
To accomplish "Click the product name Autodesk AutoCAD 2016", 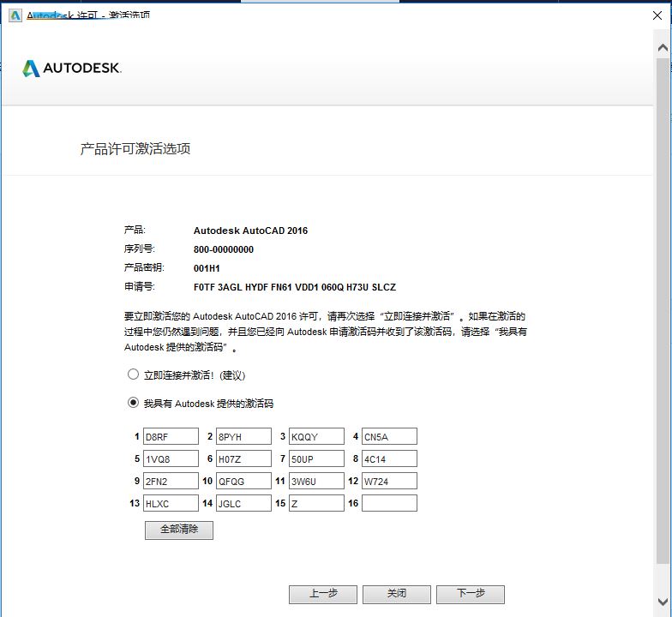I will coord(250,231).
